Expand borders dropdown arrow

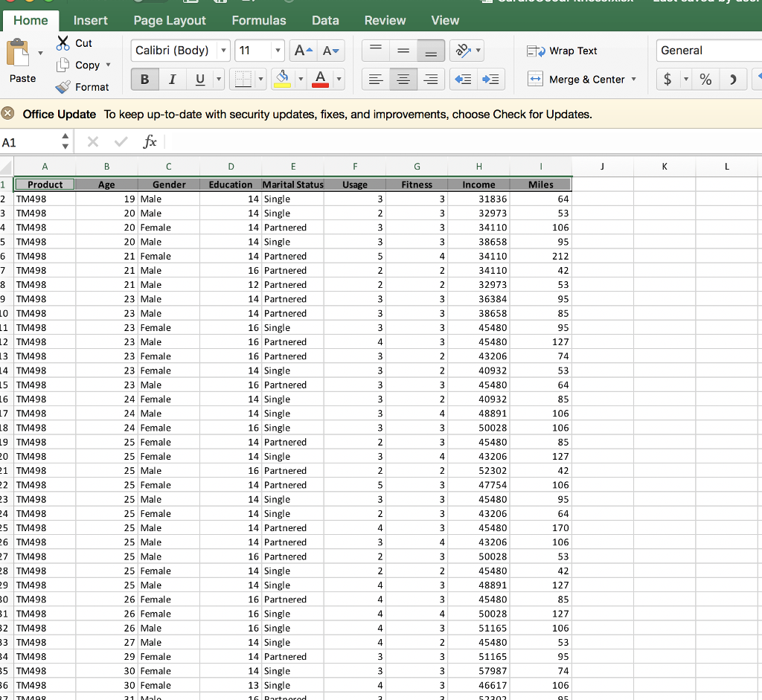[260, 79]
